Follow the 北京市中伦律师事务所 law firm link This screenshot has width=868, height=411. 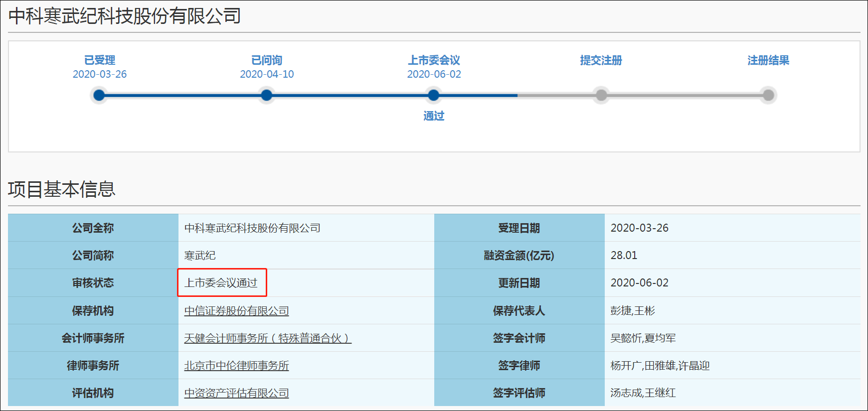tap(236, 366)
